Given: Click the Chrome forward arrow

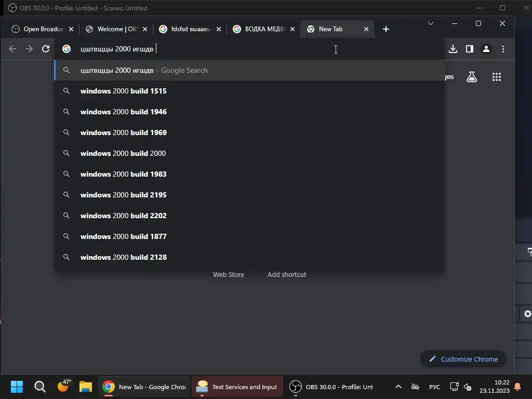Looking at the screenshot, I should [29, 49].
